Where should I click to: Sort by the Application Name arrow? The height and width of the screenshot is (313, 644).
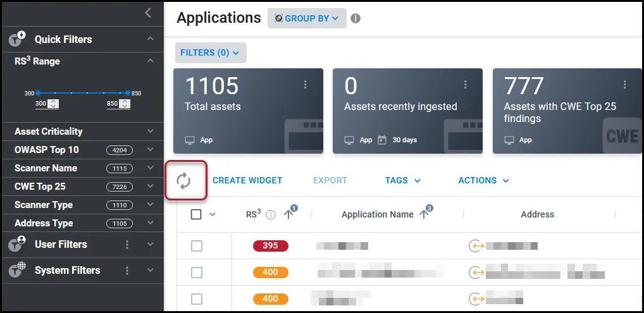click(424, 214)
